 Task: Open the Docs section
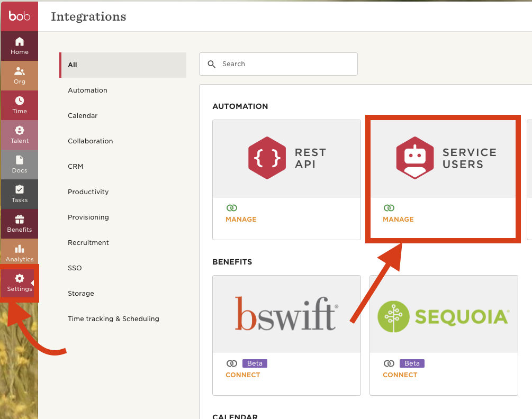(x=20, y=165)
